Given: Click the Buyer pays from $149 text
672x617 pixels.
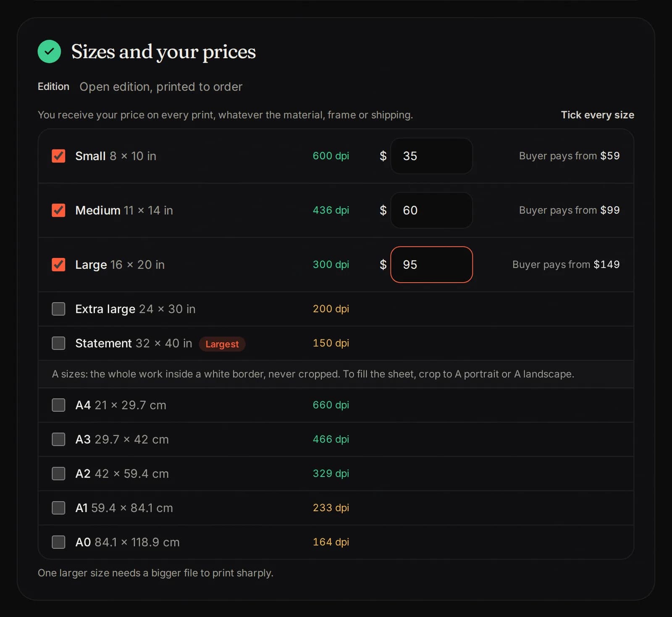Looking at the screenshot, I should pos(566,265).
